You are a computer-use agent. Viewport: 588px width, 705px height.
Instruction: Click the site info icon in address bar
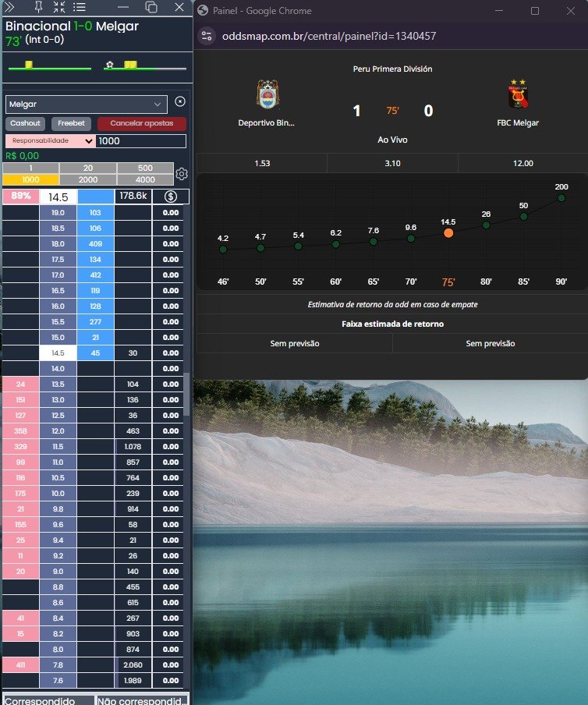(207, 36)
